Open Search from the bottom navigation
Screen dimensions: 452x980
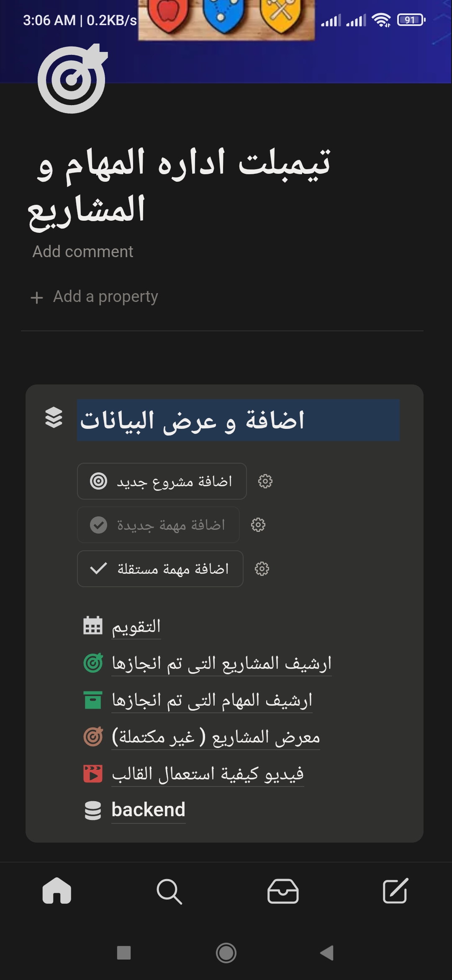pos(169,891)
